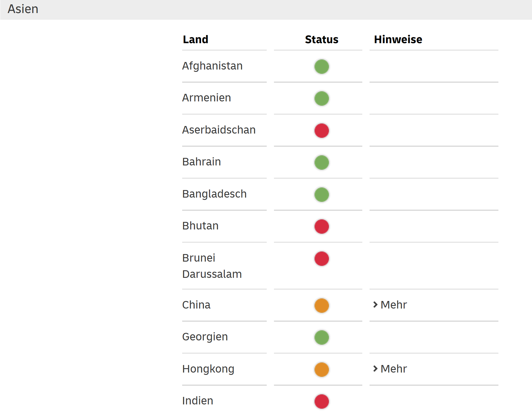The height and width of the screenshot is (416, 532).
Task: Click the green status dot for Afghanistan
Action: coord(321,67)
